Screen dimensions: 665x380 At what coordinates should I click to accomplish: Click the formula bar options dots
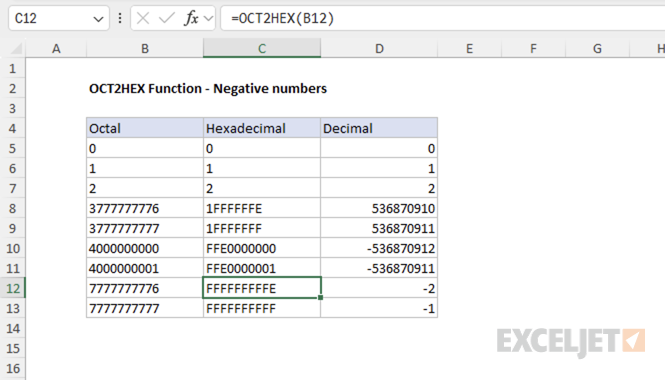point(120,18)
